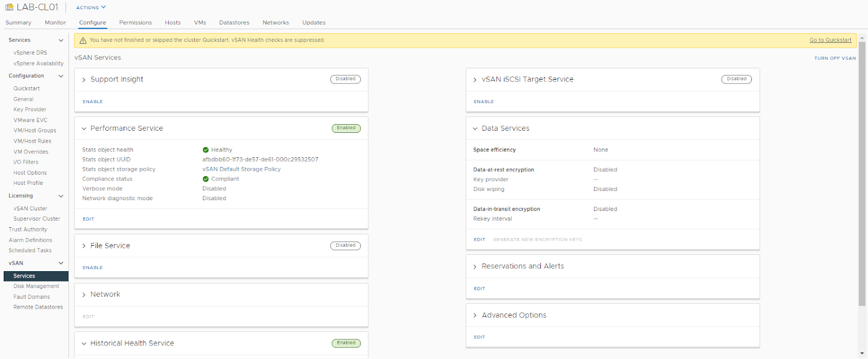The height and width of the screenshot is (359, 868).
Task: Open VM/Host Groups in sidebar
Action: tap(35, 131)
